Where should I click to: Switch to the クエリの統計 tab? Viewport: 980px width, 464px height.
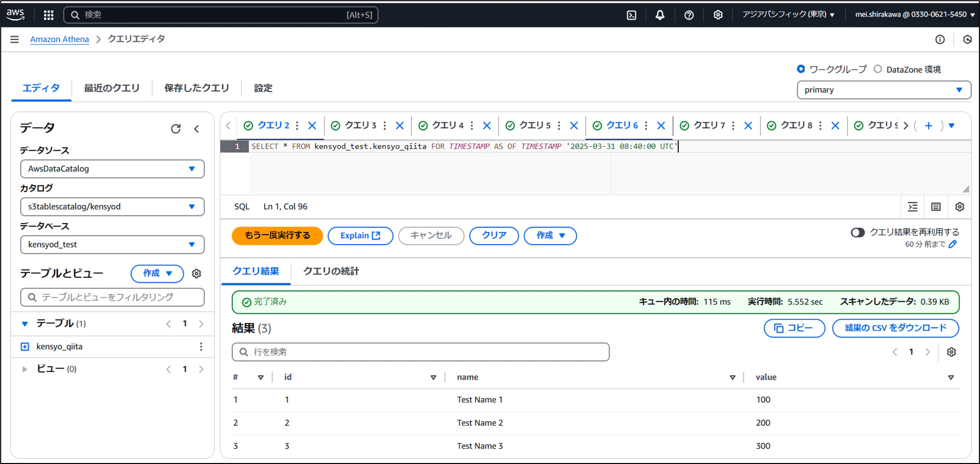(331, 271)
